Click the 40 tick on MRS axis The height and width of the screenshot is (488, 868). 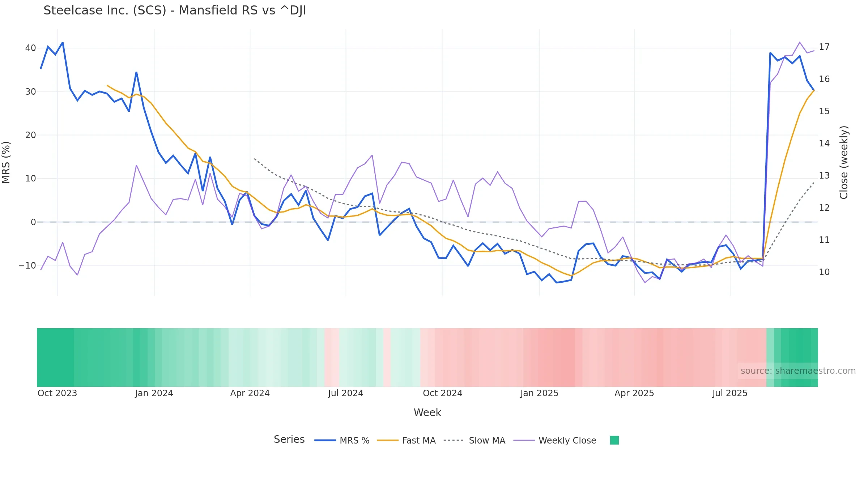click(x=30, y=48)
